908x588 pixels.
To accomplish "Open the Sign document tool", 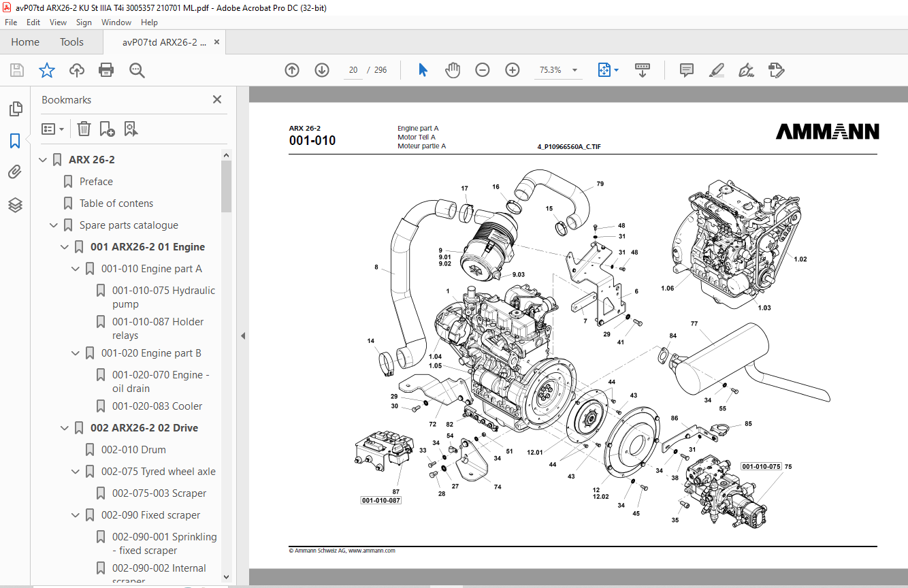I will click(746, 70).
